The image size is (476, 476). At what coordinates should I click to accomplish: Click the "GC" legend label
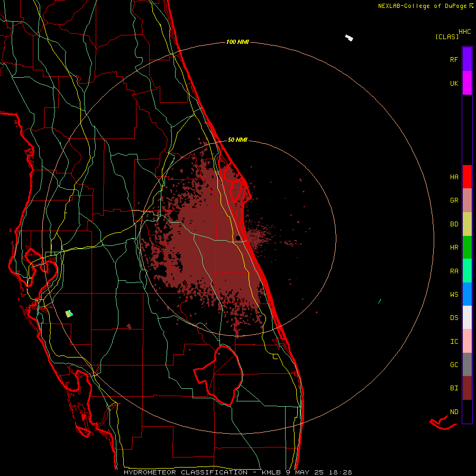[x=454, y=365]
